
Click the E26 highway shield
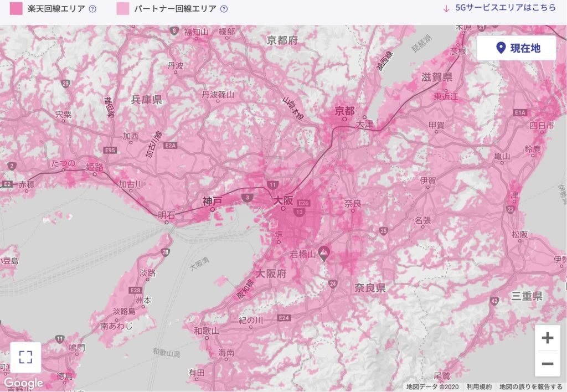pos(304,203)
